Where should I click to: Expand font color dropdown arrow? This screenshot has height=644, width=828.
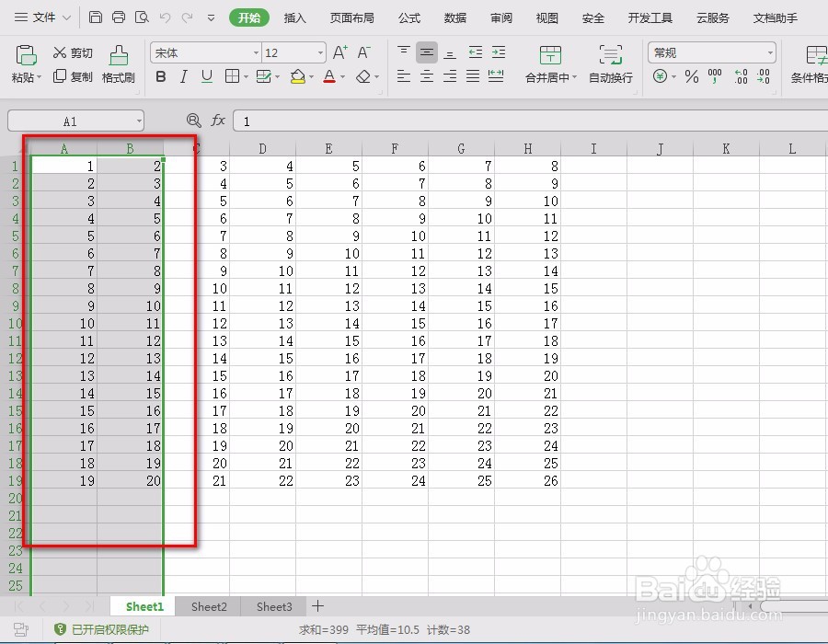coord(343,77)
